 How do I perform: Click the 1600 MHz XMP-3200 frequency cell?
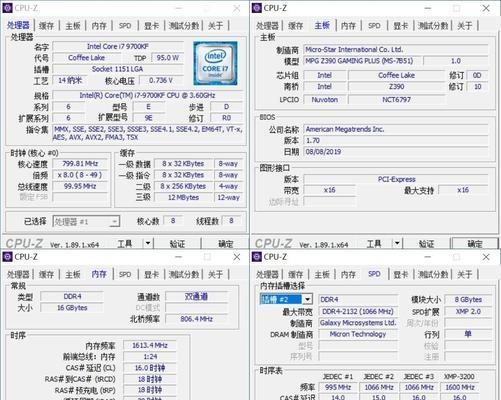tap(460, 387)
